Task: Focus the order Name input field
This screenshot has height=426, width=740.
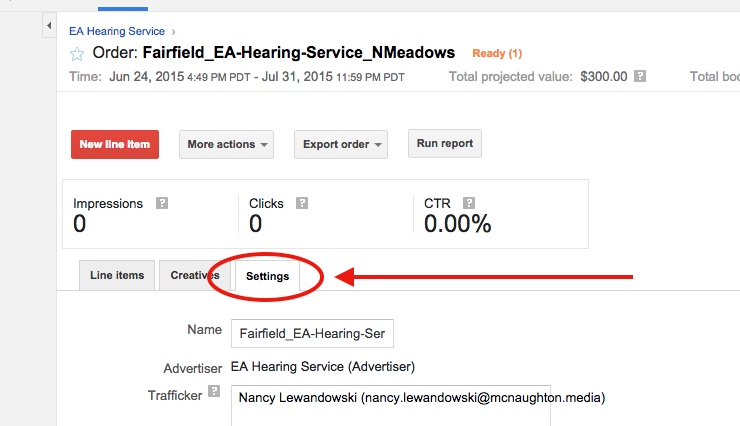Action: click(312, 333)
